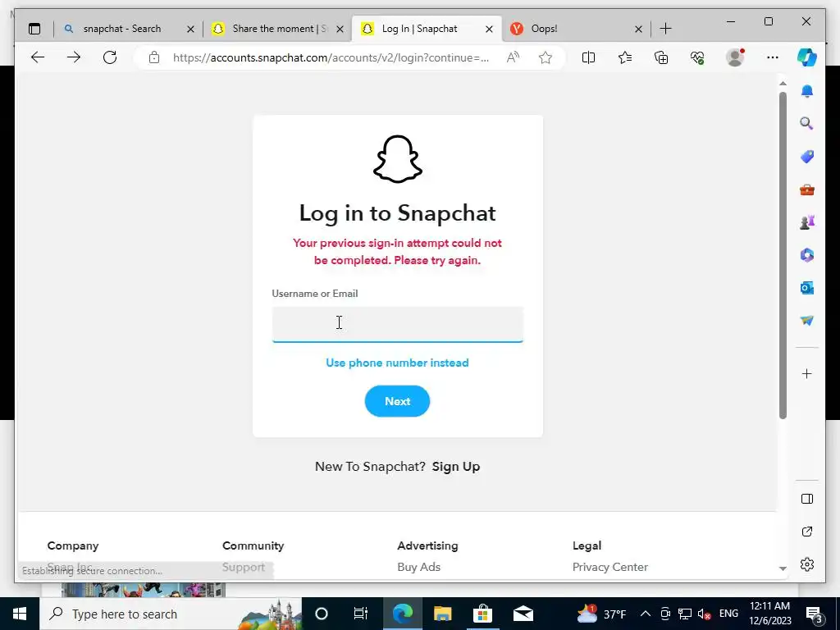Click the blue Next button
This screenshot has width=840, height=630.
pos(397,401)
